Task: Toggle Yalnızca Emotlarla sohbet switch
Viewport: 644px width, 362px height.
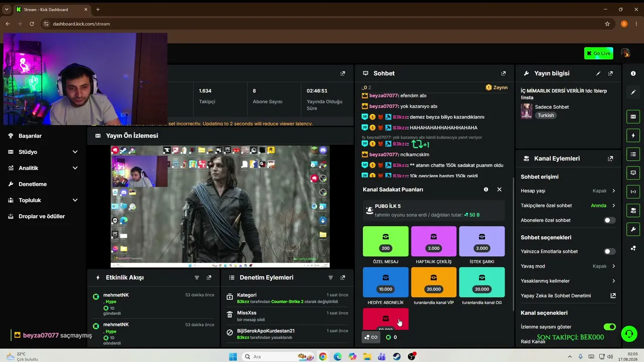Action: pos(610,251)
